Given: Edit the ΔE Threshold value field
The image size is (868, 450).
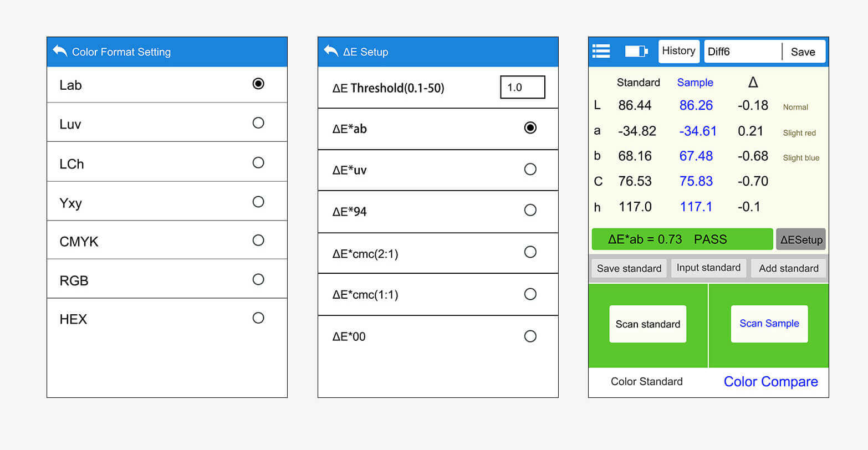Looking at the screenshot, I should click(x=522, y=87).
